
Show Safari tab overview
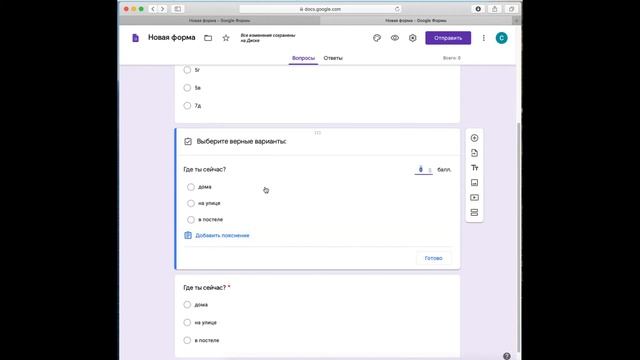click(511, 9)
